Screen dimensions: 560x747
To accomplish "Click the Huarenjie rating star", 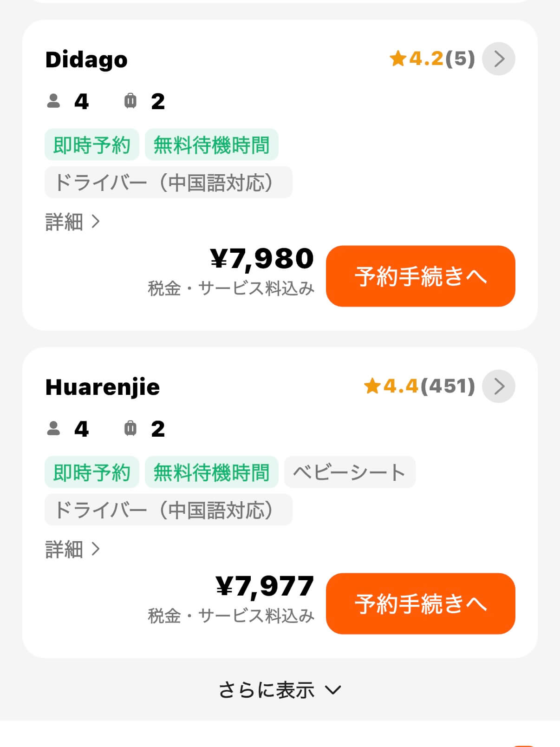I will (x=372, y=386).
